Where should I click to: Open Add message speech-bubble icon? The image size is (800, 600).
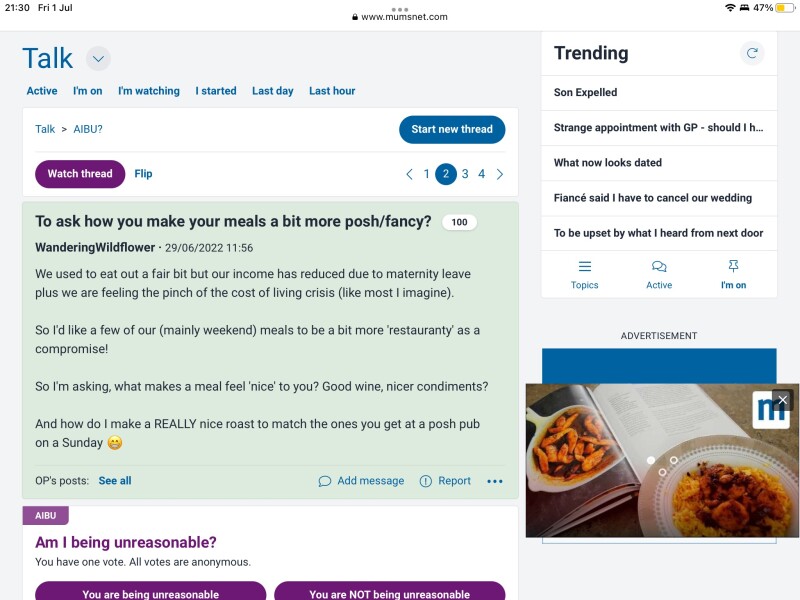pos(324,481)
